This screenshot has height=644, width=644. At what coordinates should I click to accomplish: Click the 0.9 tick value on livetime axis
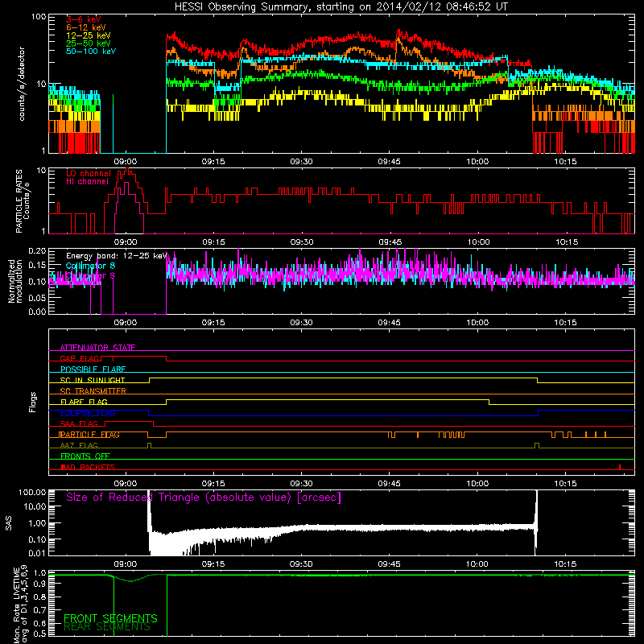(39, 584)
